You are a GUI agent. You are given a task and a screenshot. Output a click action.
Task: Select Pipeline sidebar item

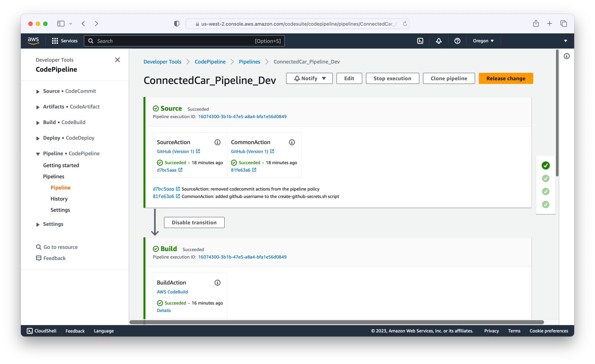61,188
